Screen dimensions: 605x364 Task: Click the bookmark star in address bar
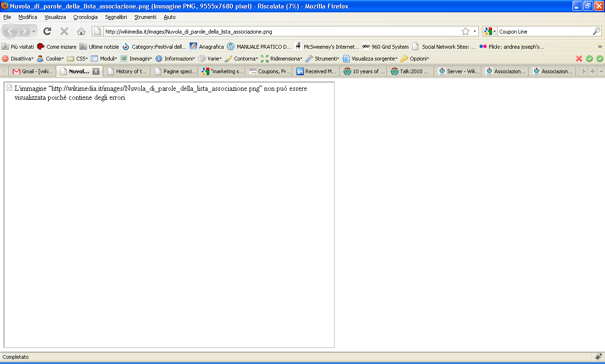[x=466, y=32]
